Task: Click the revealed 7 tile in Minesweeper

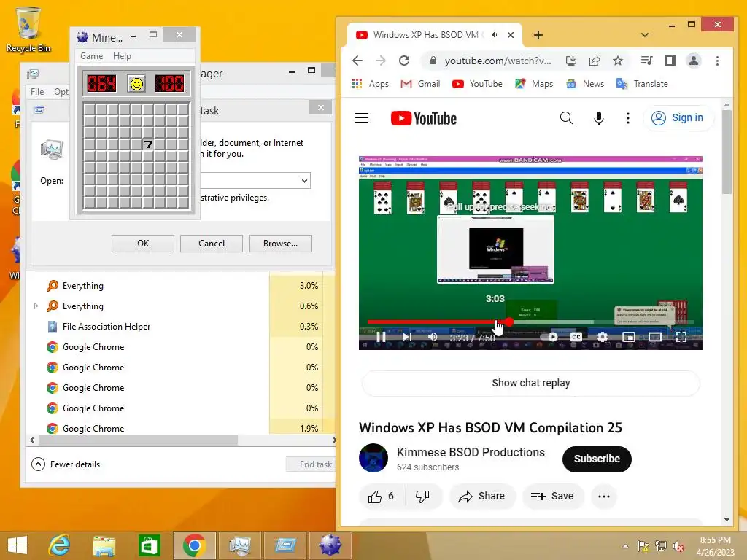Action: coord(147,144)
